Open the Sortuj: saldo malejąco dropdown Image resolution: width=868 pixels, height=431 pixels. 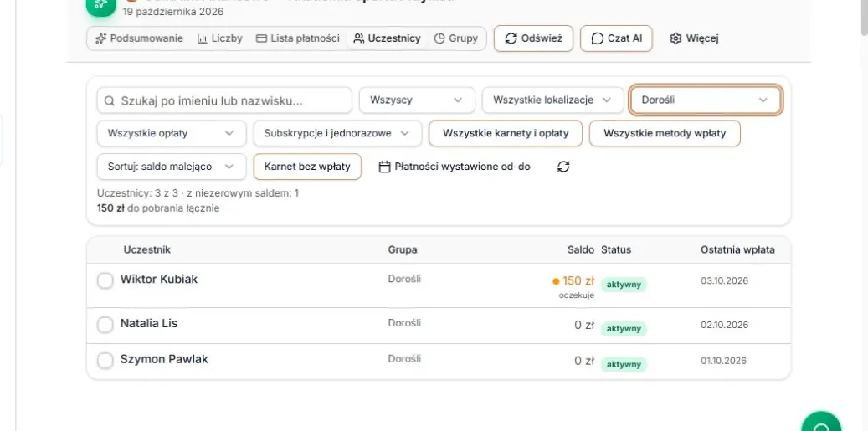pyautogui.click(x=172, y=167)
